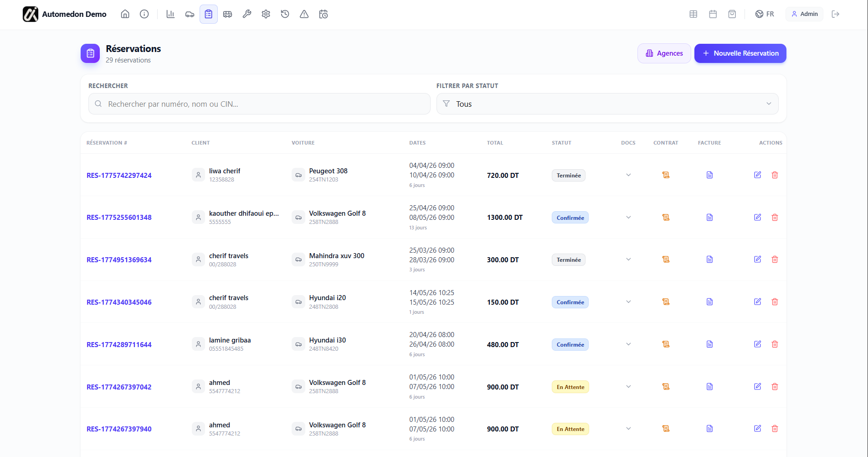Log out using the exit icon

coord(836,14)
